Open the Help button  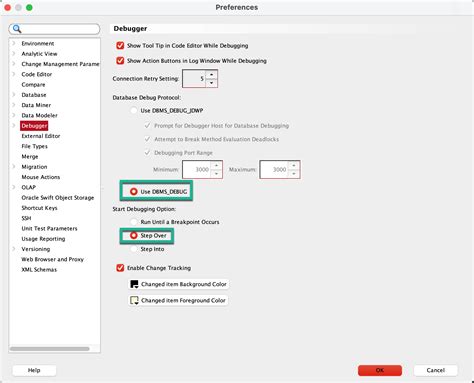34,370
